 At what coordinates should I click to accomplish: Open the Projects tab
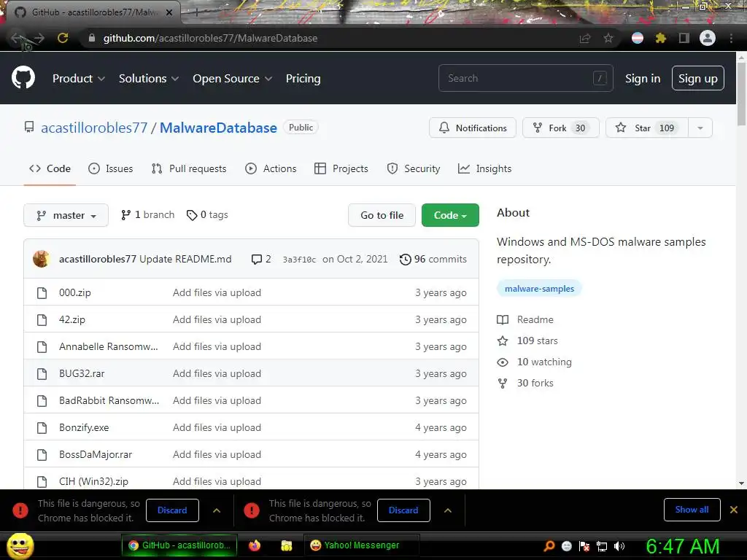(x=341, y=168)
